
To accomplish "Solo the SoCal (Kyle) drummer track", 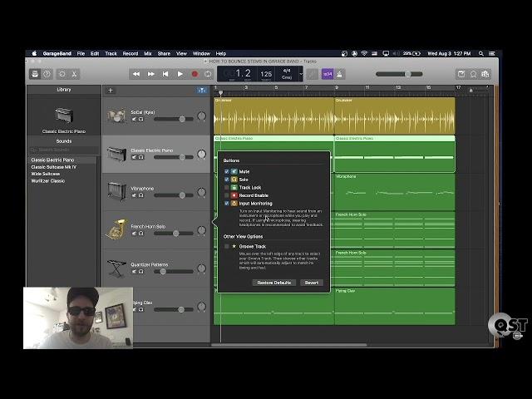I will pos(141,119).
